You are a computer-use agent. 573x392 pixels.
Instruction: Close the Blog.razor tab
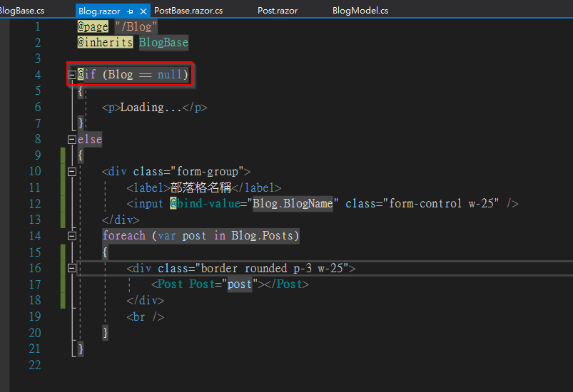click(143, 11)
